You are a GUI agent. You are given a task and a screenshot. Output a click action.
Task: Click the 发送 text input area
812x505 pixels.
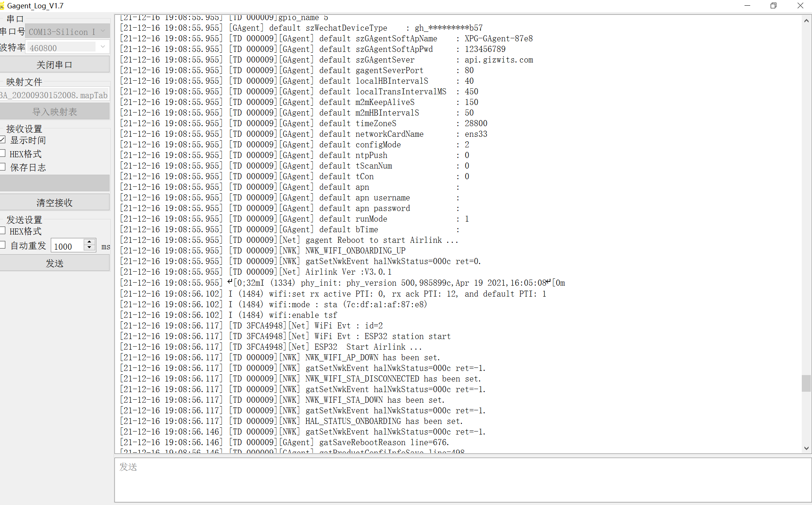(x=462, y=480)
